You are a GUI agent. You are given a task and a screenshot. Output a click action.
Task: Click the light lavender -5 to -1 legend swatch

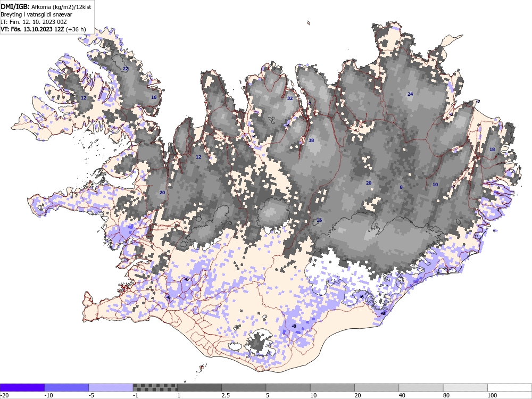point(111,387)
